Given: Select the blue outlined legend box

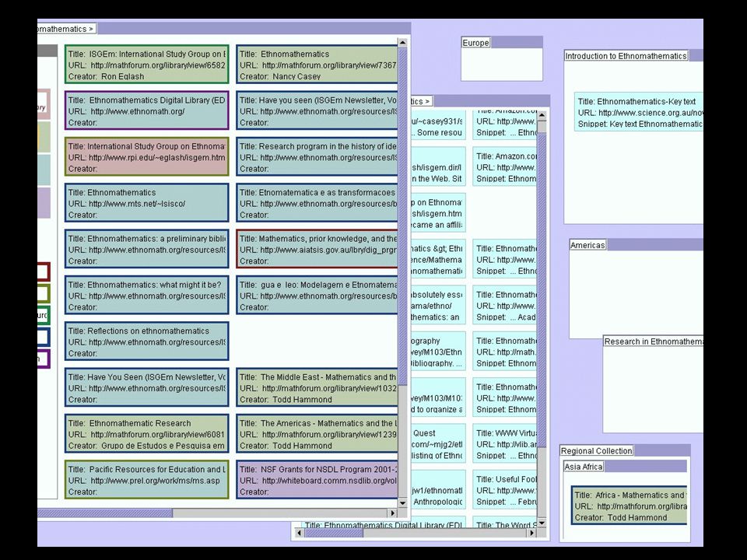Looking at the screenshot, I should (x=44, y=337).
